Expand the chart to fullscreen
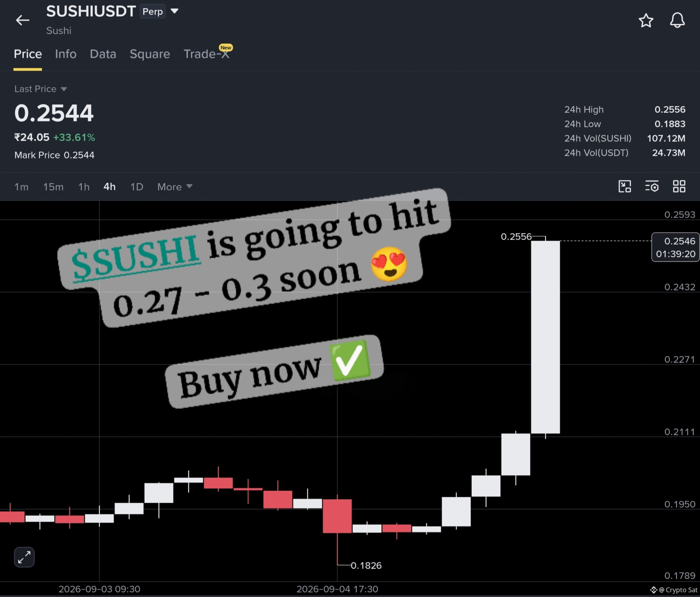This screenshot has width=700, height=597. click(24, 557)
